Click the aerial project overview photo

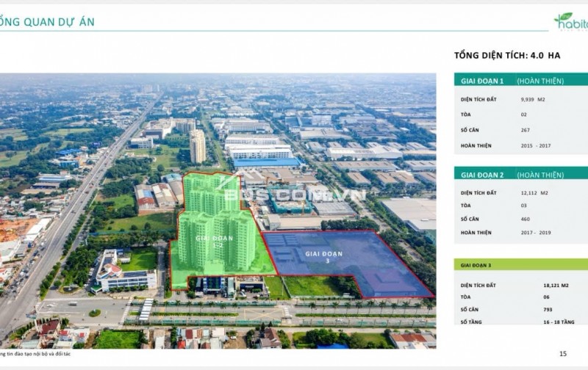click(x=218, y=211)
